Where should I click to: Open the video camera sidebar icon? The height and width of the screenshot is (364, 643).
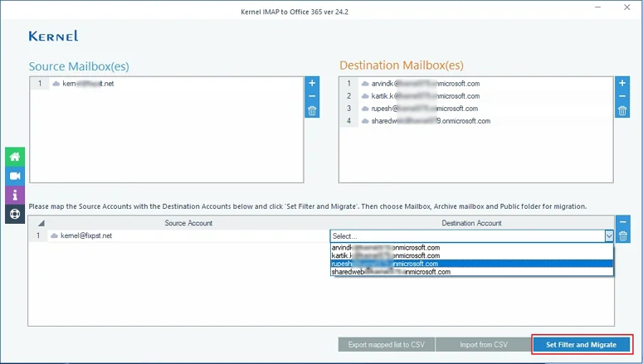click(x=15, y=176)
